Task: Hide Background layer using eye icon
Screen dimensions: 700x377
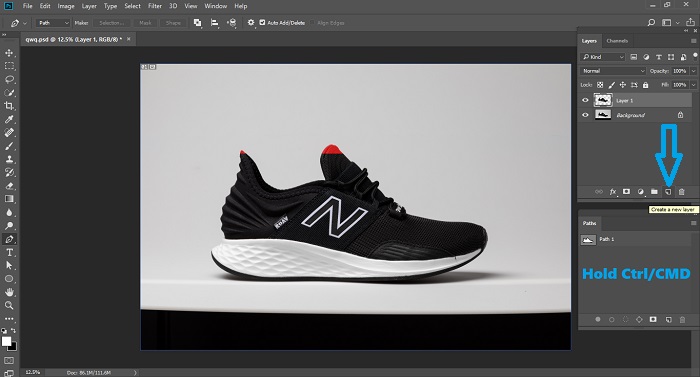Action: point(585,115)
